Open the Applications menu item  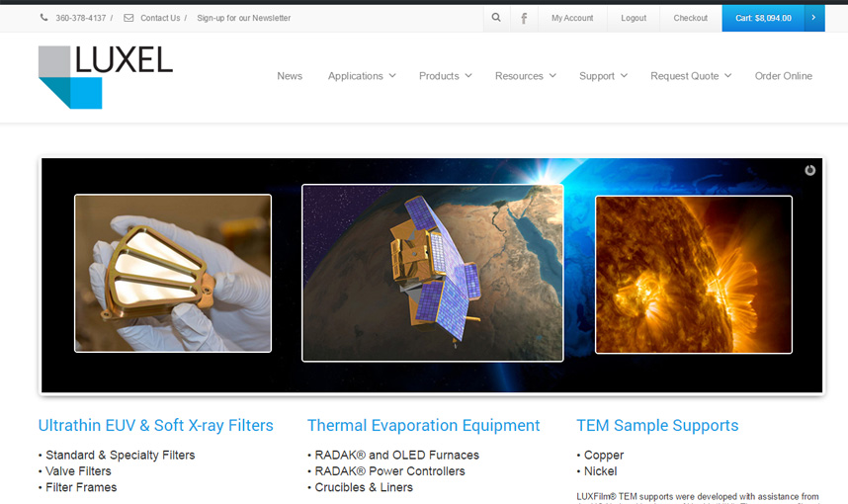pos(356,76)
